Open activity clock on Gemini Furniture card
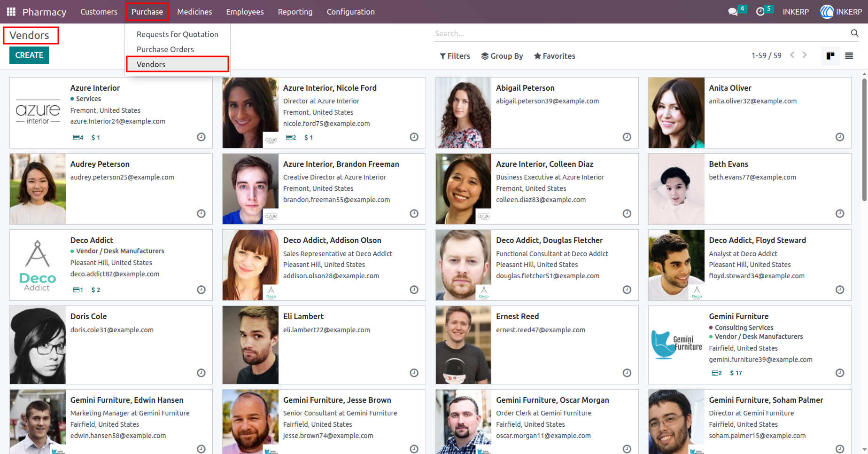 (x=840, y=373)
